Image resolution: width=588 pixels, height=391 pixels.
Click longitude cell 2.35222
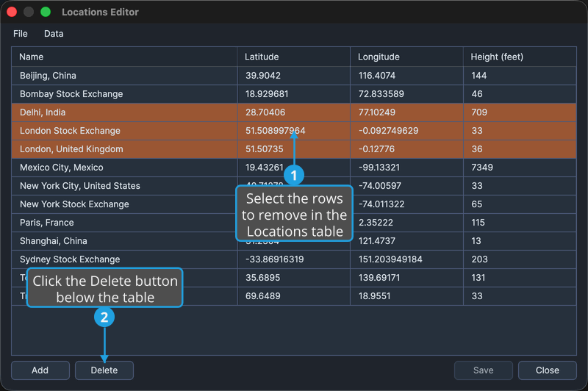(x=406, y=222)
